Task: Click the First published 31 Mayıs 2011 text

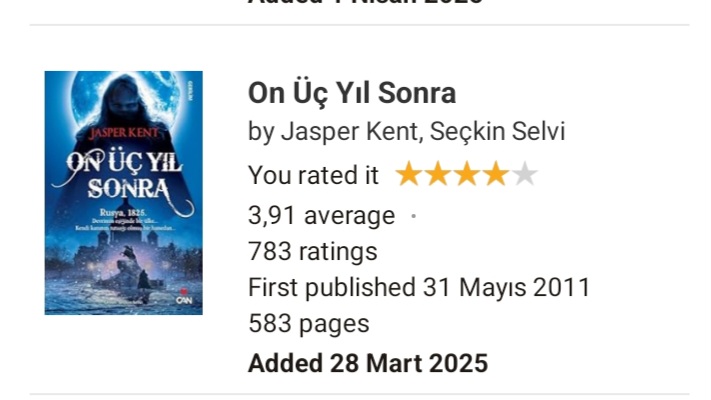Action: click(419, 288)
